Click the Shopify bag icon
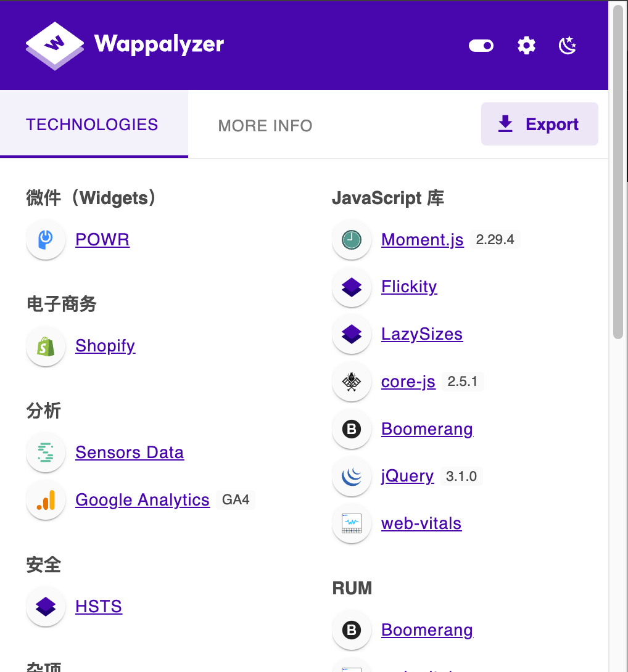This screenshot has width=628, height=672. [46, 346]
